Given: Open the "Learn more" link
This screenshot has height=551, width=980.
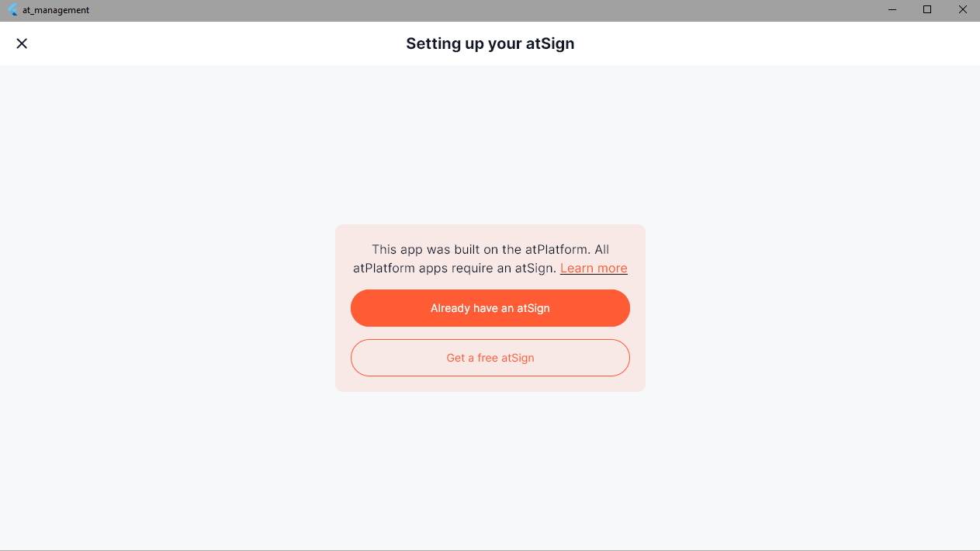Looking at the screenshot, I should 594,269.
